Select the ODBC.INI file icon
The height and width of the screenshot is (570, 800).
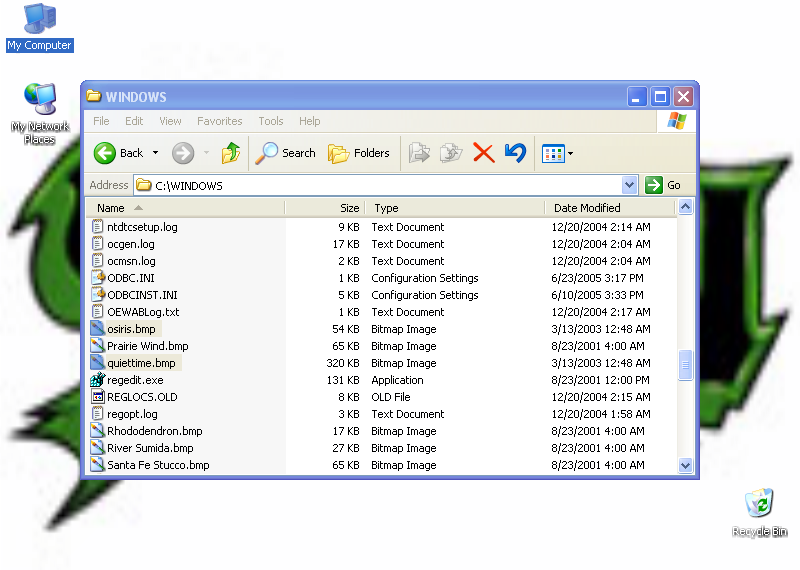97,278
